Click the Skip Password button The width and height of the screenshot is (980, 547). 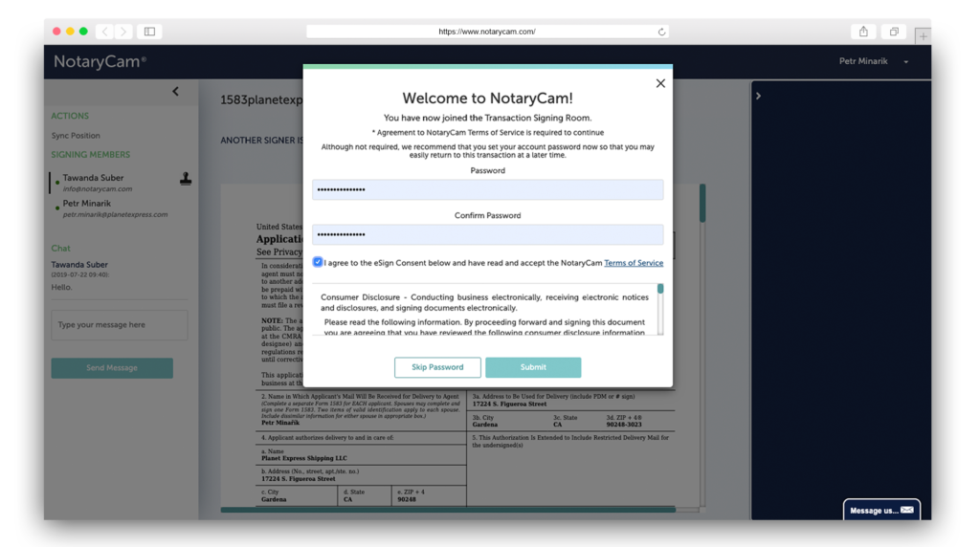[437, 367]
